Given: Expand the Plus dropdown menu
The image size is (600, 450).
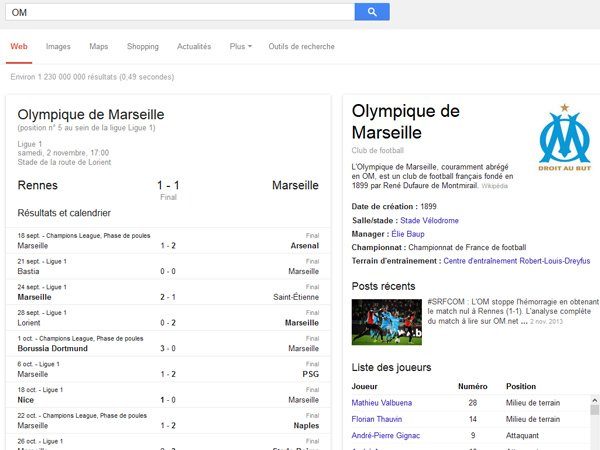Looking at the screenshot, I should 241,46.
